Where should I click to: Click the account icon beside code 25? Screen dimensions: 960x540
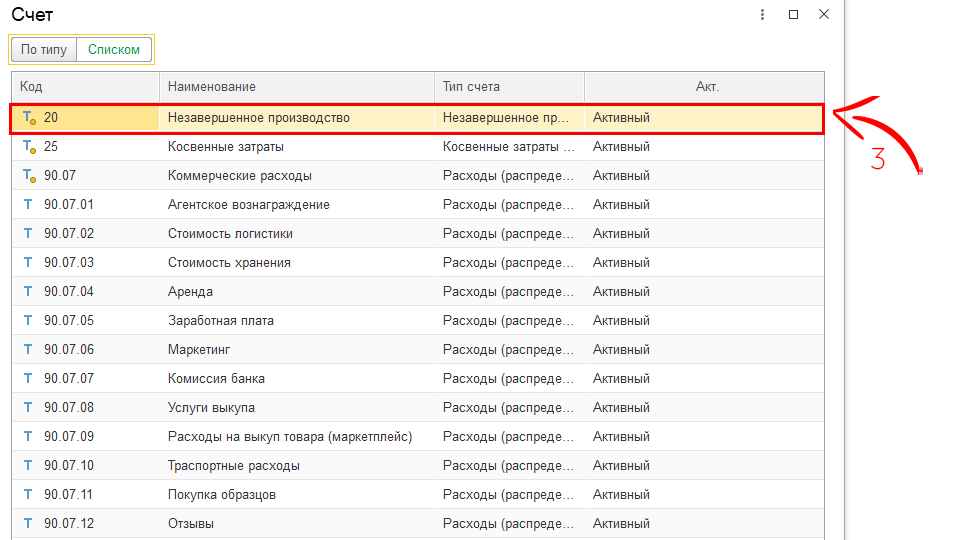click(29, 147)
